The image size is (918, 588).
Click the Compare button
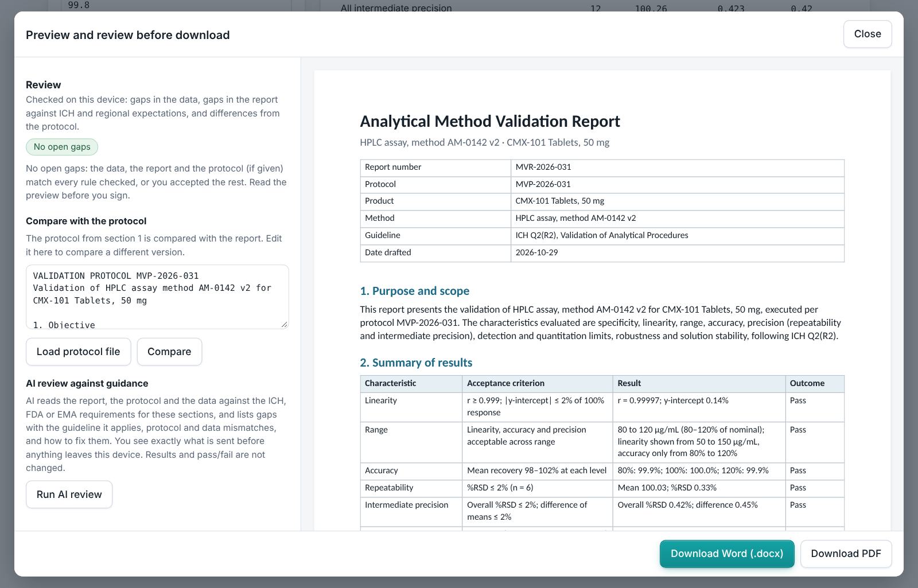[169, 352]
